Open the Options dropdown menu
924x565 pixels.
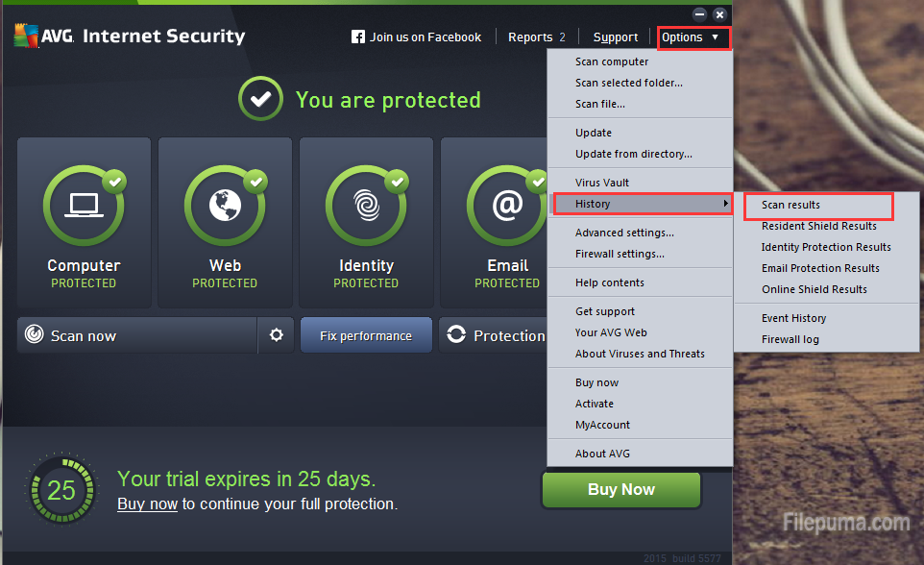[x=693, y=37]
